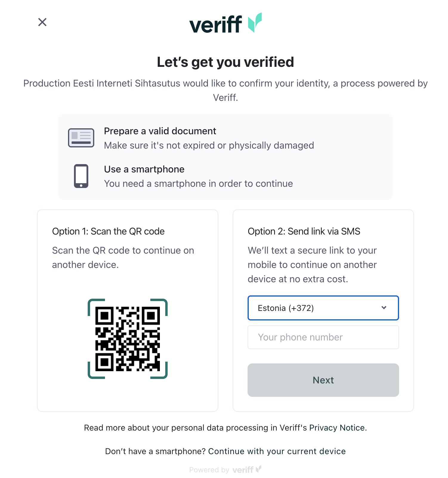Image resolution: width=448 pixels, height=478 pixels.
Task: Click the QR code image
Action: [128, 339]
